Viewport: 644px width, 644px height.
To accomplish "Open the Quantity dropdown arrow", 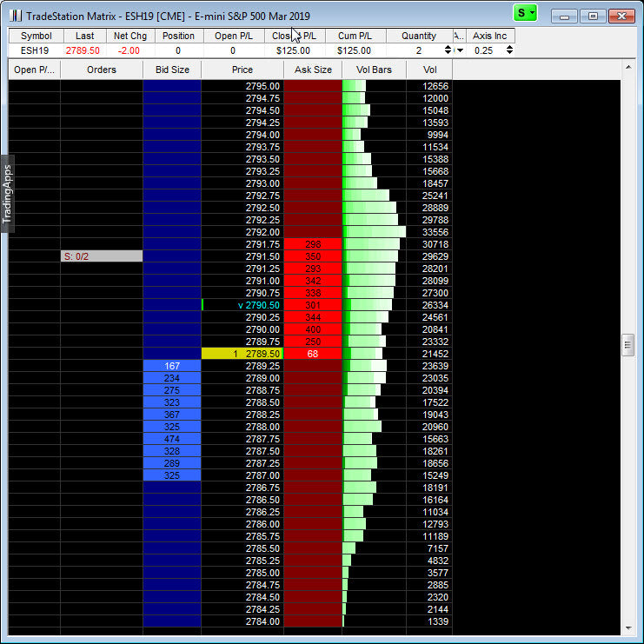I will pos(460,50).
